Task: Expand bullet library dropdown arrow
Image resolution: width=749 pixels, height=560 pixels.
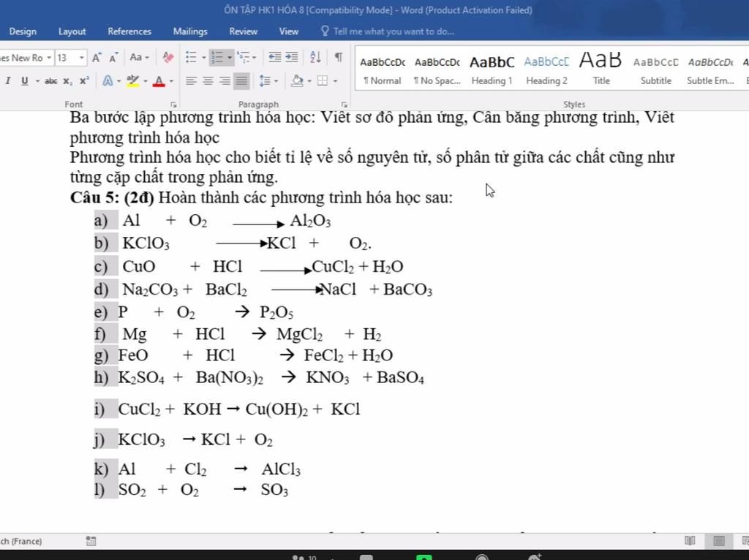Action: (x=203, y=57)
